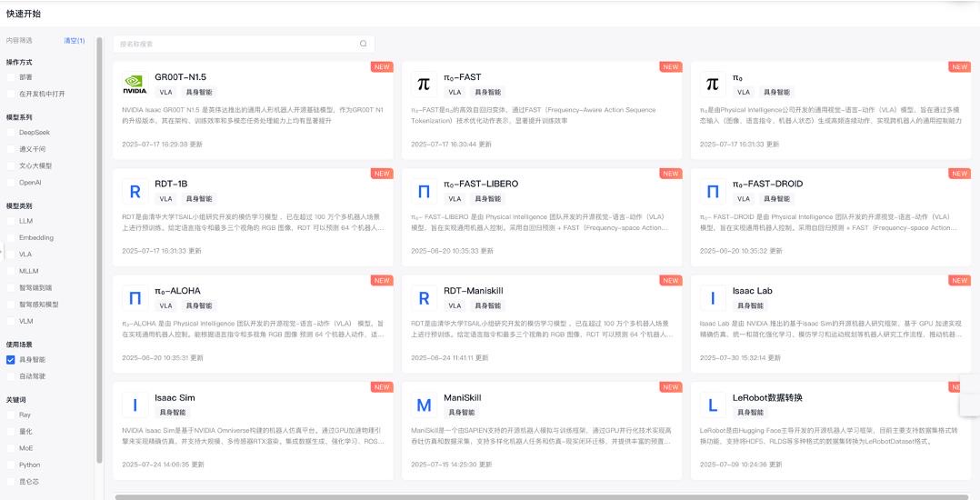
Task: Click 具身智能 tag on π₀-FAST card
Action: (x=487, y=92)
